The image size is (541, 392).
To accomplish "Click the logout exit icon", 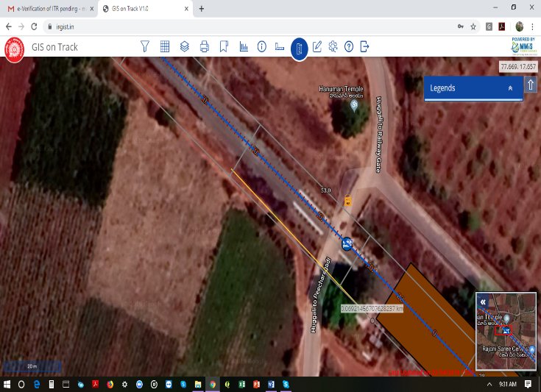I will pyautogui.click(x=364, y=47).
